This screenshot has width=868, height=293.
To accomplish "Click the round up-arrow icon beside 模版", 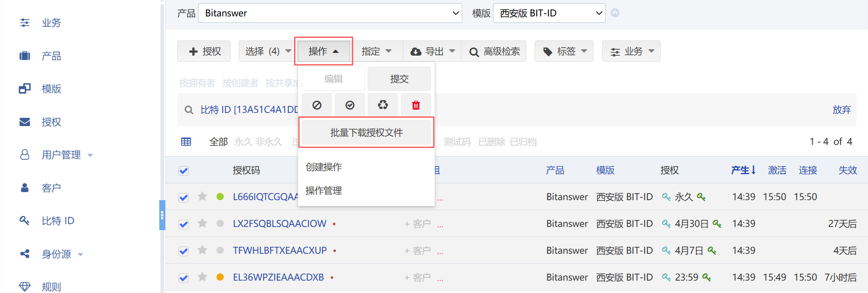I will [615, 13].
